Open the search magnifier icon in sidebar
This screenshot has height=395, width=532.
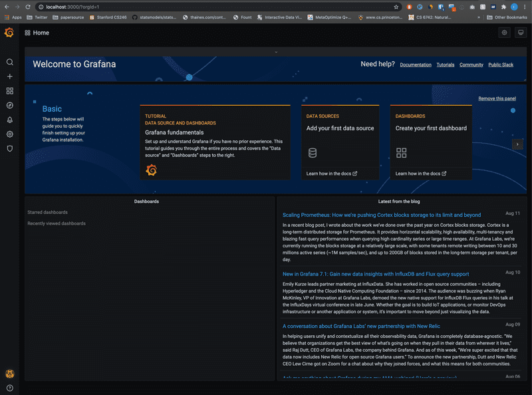pos(10,62)
